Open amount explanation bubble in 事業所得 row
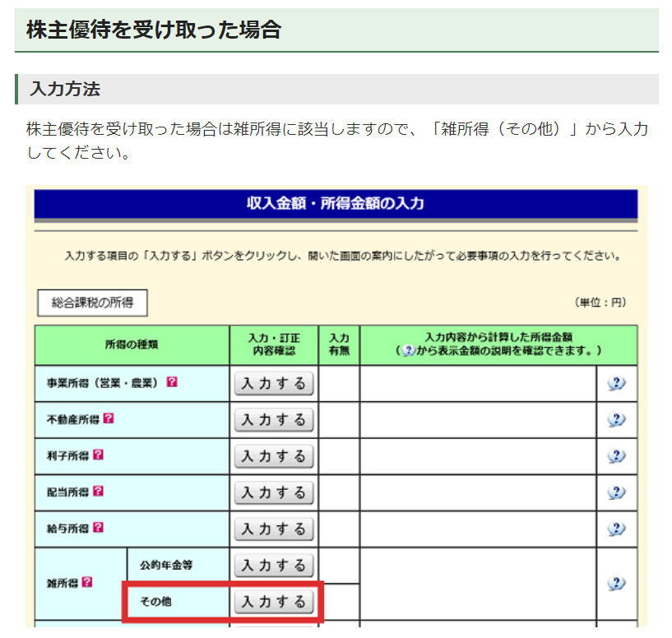672x638 pixels. point(616,383)
